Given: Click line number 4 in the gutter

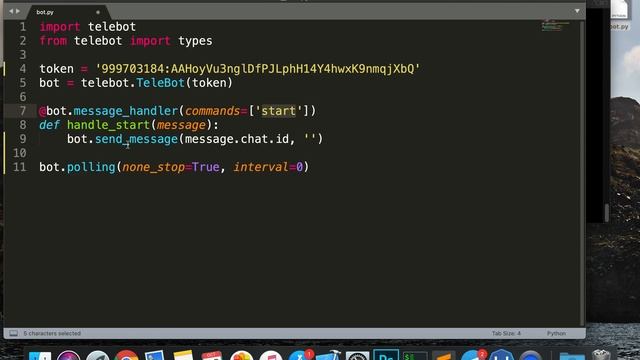Looking at the screenshot, I should [x=23, y=69].
